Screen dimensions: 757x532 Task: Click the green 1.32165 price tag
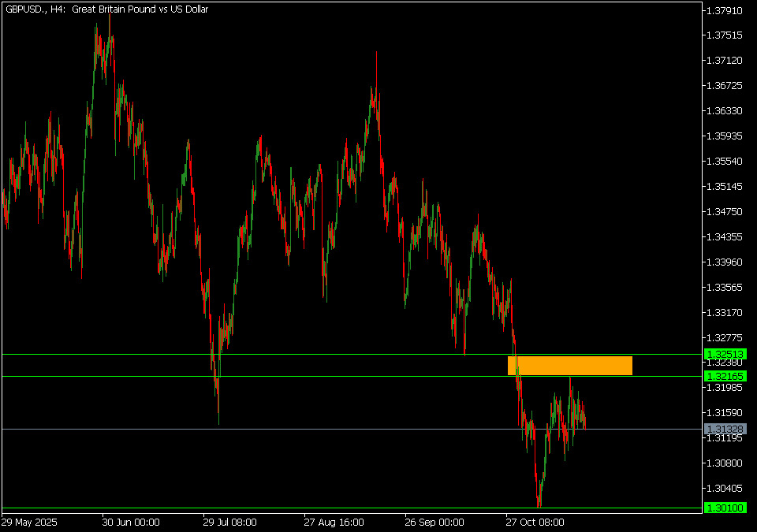[x=725, y=377]
